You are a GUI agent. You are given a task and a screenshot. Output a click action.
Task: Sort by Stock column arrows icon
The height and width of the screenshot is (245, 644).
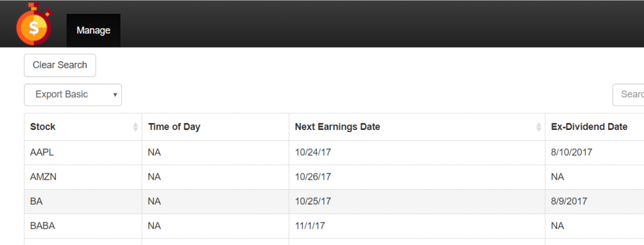click(136, 128)
